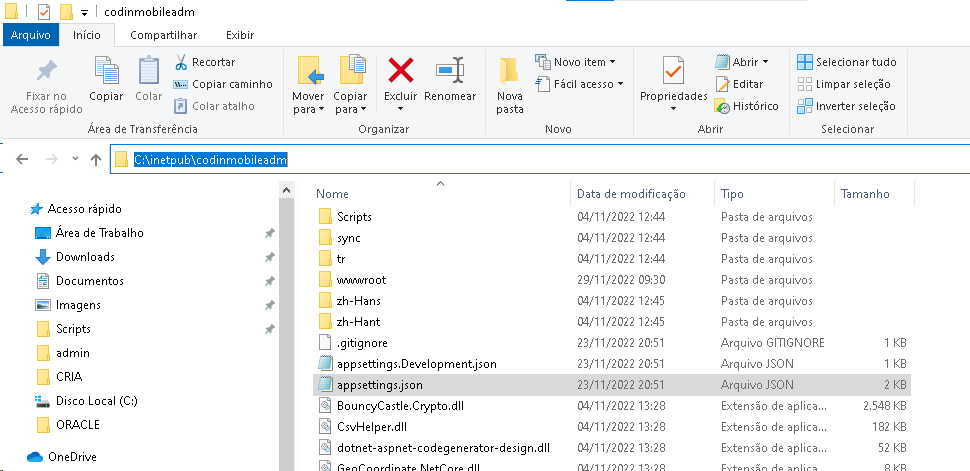Select OneDrive in the navigation pane
This screenshot has height=471, width=970.
pyautogui.click(x=61, y=457)
